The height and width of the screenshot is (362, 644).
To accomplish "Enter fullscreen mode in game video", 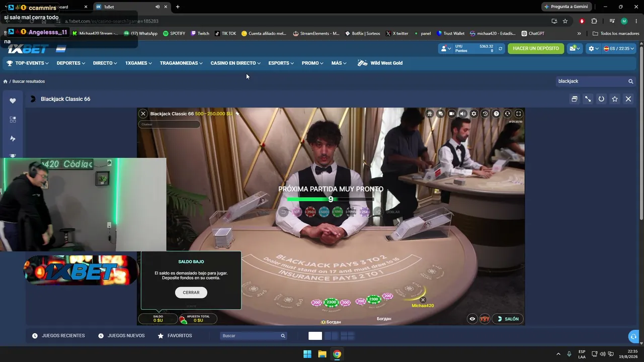I will (x=519, y=114).
